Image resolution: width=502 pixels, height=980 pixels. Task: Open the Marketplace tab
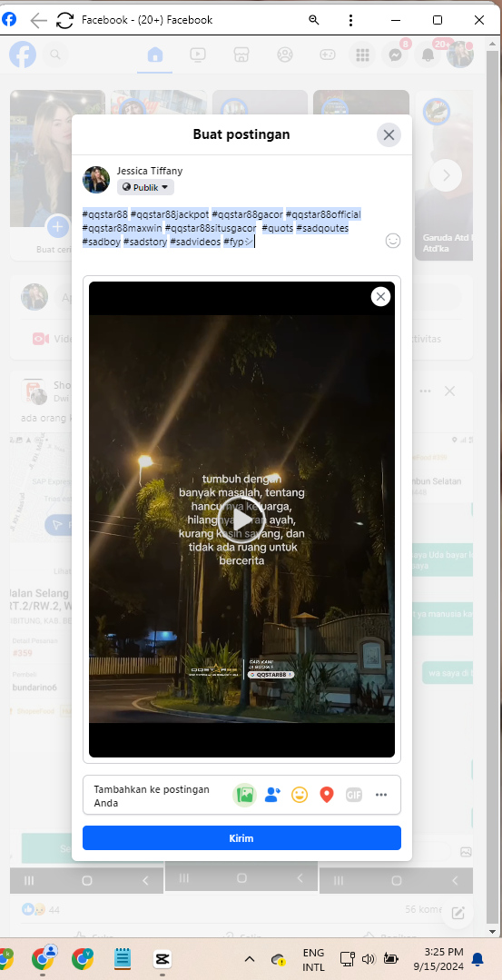[x=241, y=55]
